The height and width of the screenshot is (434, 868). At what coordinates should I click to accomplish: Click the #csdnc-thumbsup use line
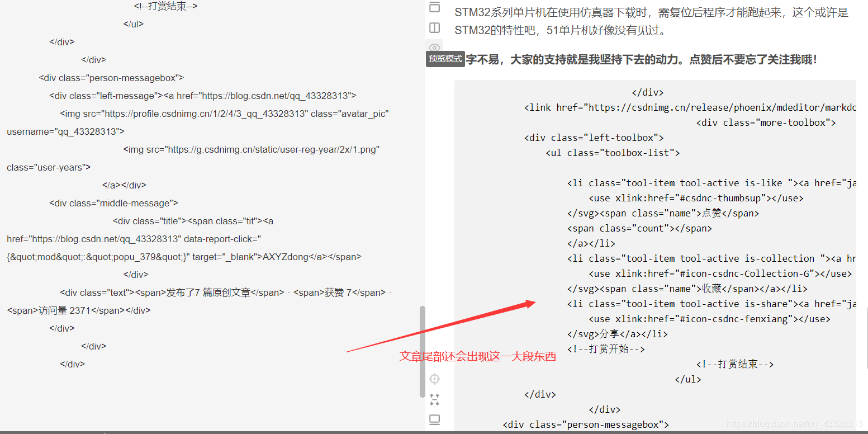pos(696,198)
